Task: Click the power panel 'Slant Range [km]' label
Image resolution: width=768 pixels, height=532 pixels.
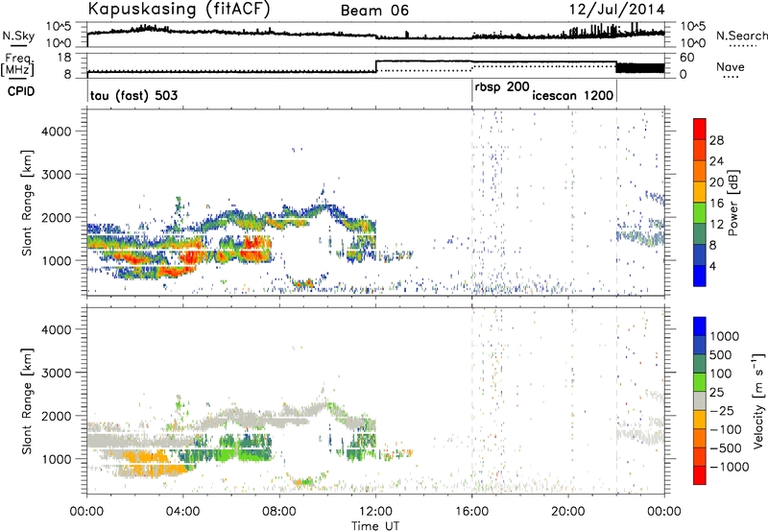Action: (x=27, y=203)
